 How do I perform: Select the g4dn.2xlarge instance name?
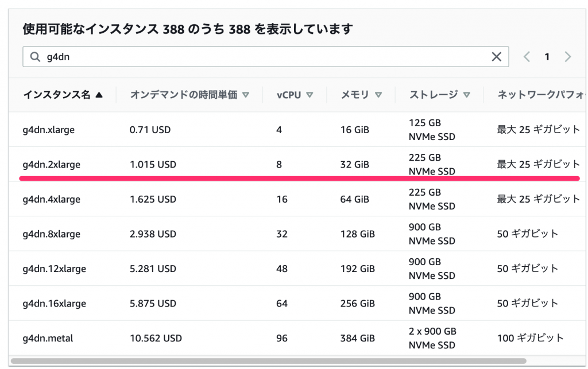51,165
